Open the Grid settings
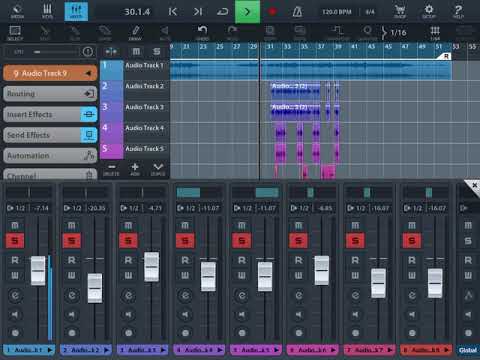Viewport: 480px width, 360px height. (435, 33)
